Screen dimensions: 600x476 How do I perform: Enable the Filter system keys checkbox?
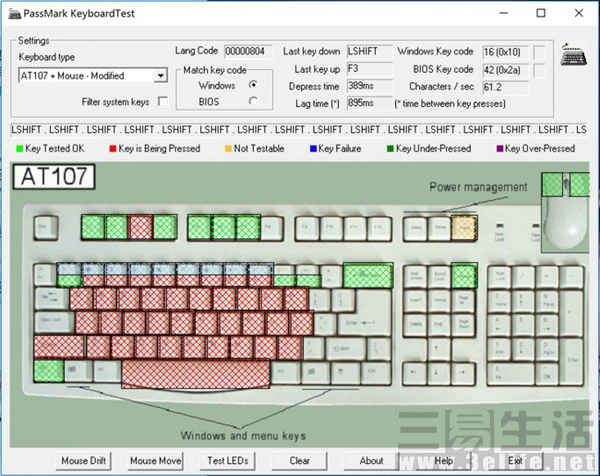[x=163, y=102]
